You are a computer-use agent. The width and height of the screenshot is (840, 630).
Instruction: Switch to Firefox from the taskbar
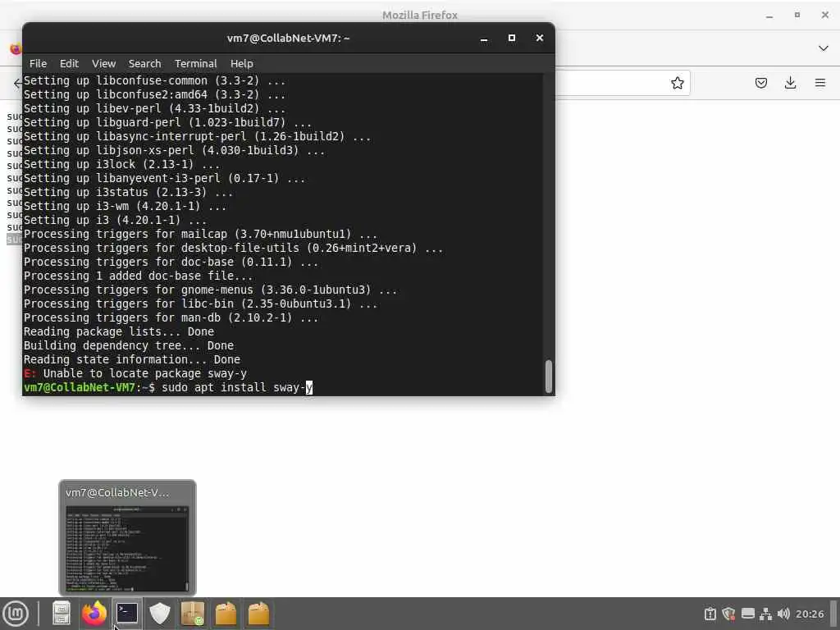[x=94, y=614]
